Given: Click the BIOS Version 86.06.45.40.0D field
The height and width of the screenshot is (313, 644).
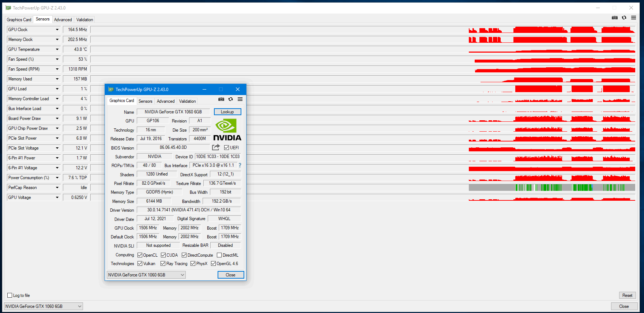Looking at the screenshot, I should click(173, 147).
